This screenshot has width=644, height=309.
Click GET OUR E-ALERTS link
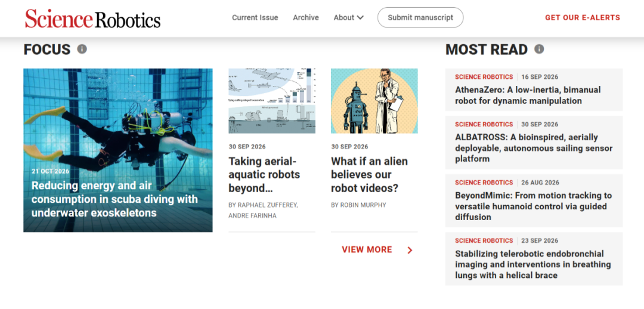coord(583,18)
